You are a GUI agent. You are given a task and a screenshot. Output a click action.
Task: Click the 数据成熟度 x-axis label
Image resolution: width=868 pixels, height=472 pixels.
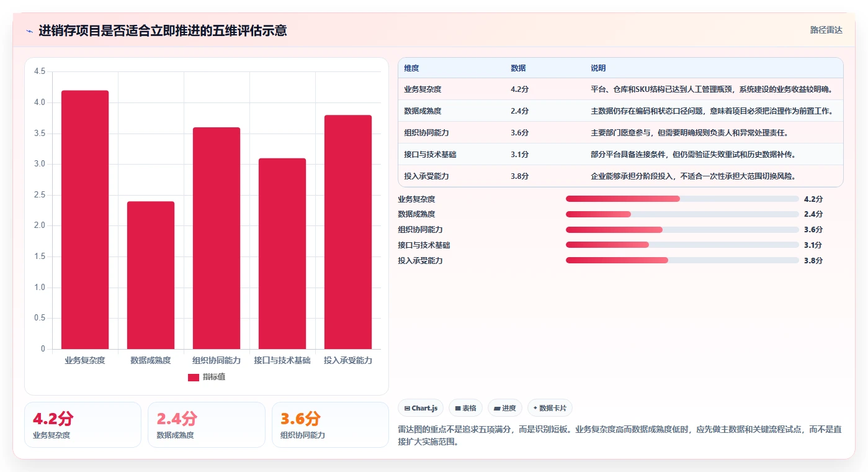coord(151,360)
